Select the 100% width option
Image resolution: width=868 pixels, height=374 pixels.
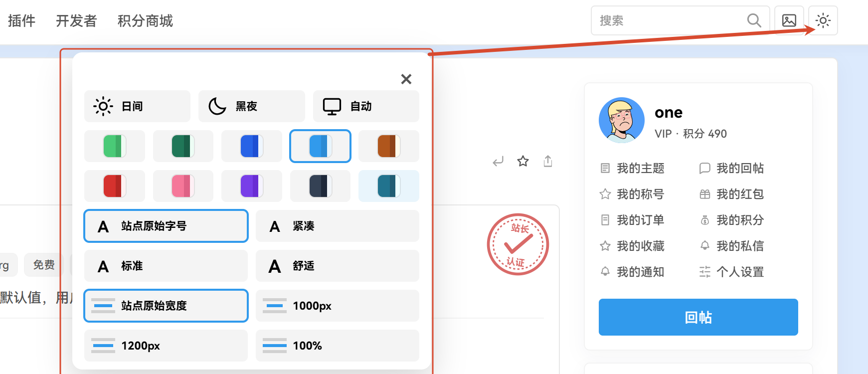tap(338, 346)
